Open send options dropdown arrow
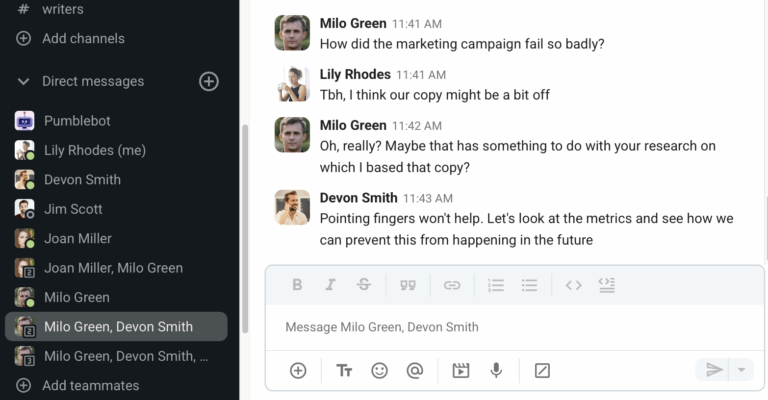Viewport: 768px width, 400px height. click(741, 370)
